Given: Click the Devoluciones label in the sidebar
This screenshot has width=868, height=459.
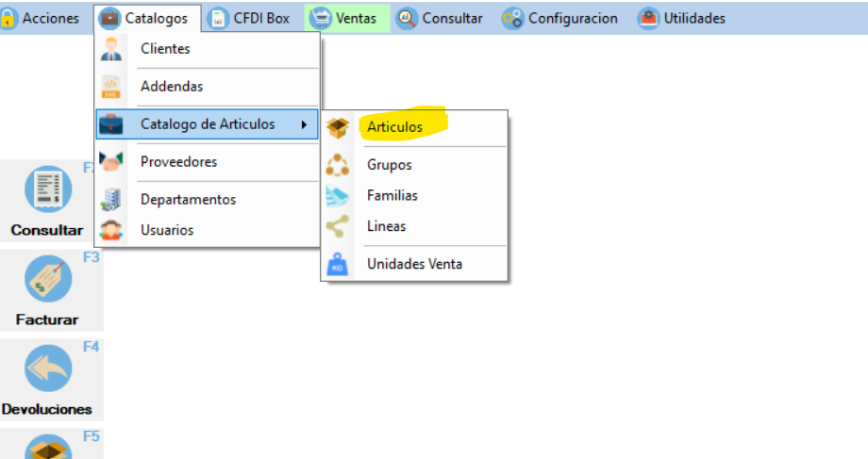Looking at the screenshot, I should click(x=47, y=409).
